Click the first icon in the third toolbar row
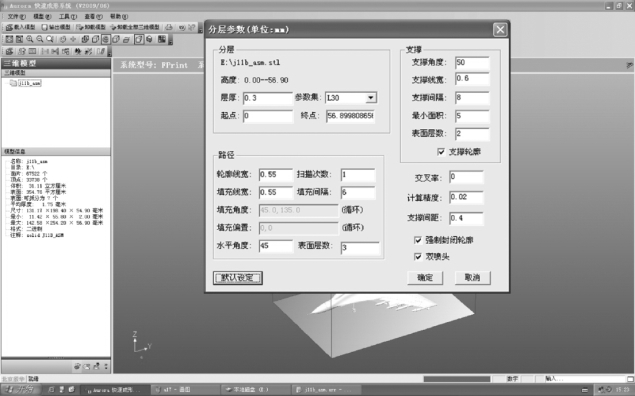This screenshot has height=396, width=635. click(x=9, y=51)
